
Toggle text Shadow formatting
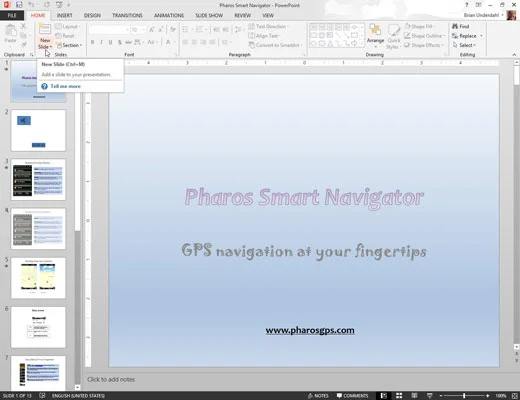point(119,42)
